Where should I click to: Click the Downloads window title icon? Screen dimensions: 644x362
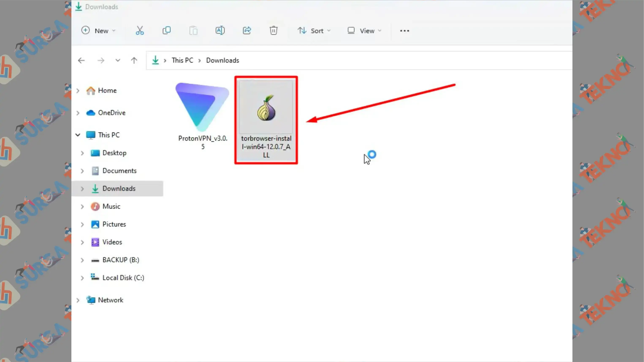pos(79,7)
